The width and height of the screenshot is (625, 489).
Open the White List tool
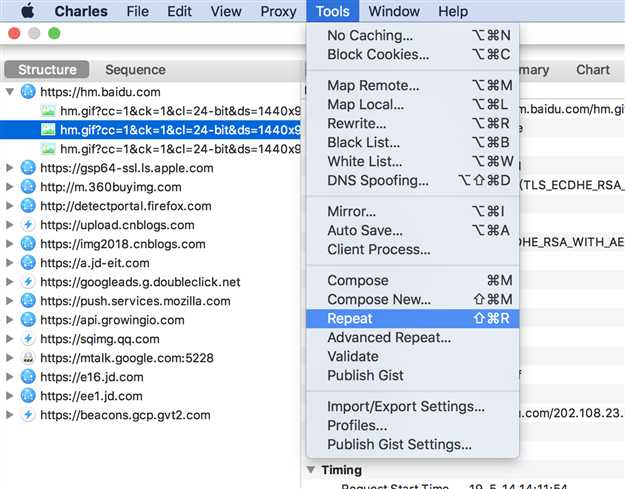click(x=413, y=161)
